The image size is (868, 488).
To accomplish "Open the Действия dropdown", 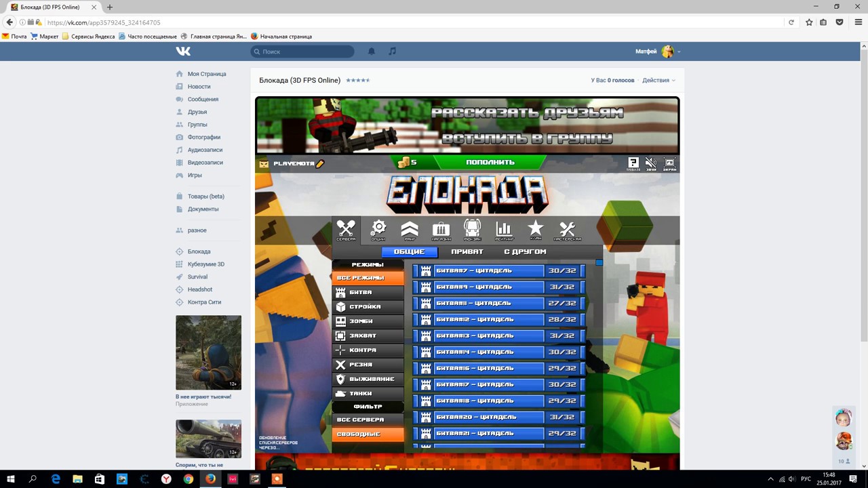I will click(x=659, y=80).
